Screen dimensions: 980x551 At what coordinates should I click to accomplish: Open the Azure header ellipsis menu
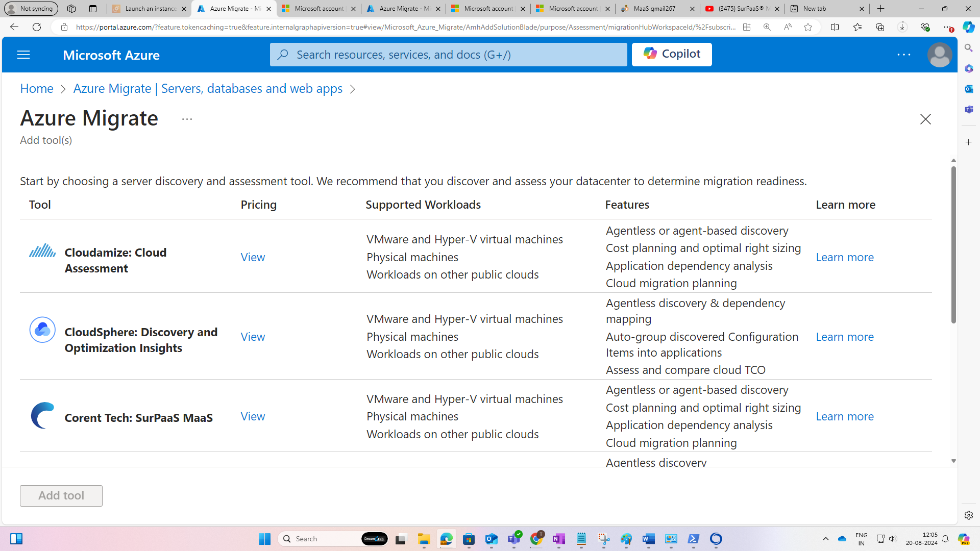904,55
